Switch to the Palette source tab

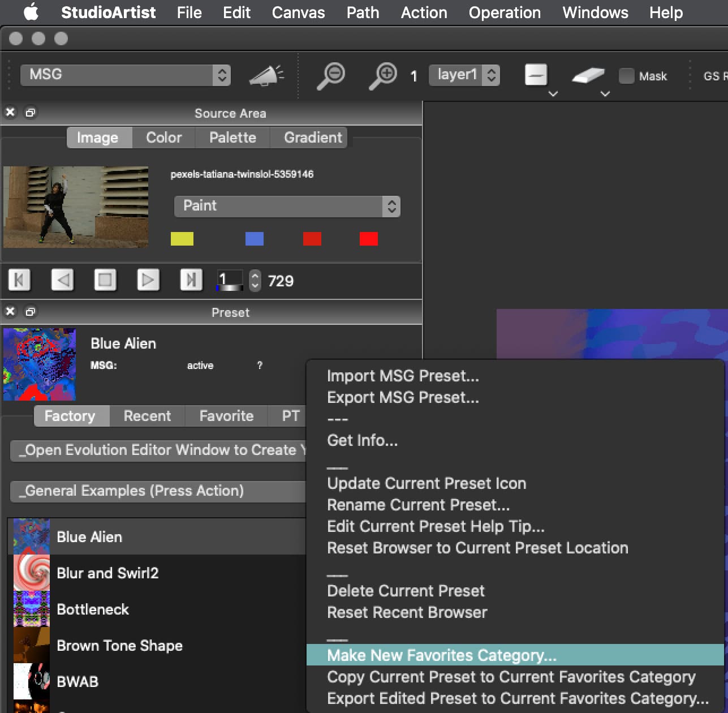click(232, 138)
